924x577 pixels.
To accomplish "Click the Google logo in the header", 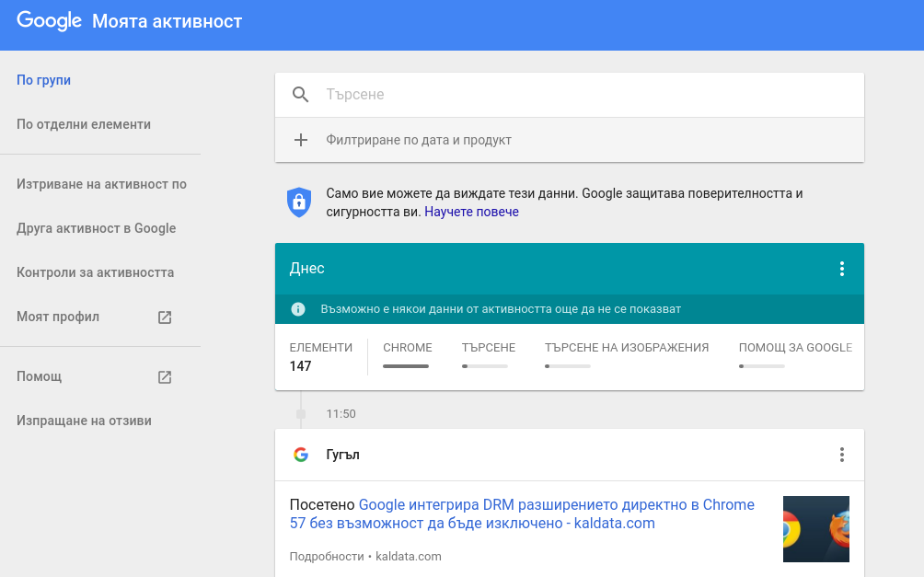I will [49, 21].
